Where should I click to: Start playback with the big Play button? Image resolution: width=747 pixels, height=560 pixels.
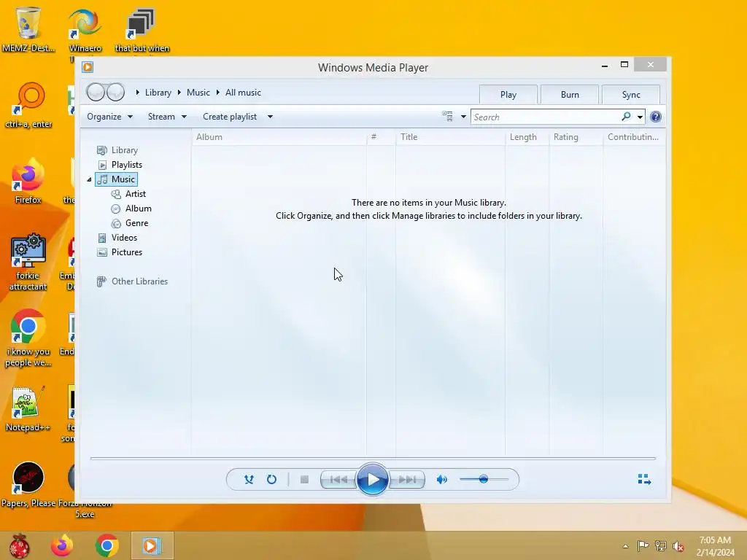372,479
